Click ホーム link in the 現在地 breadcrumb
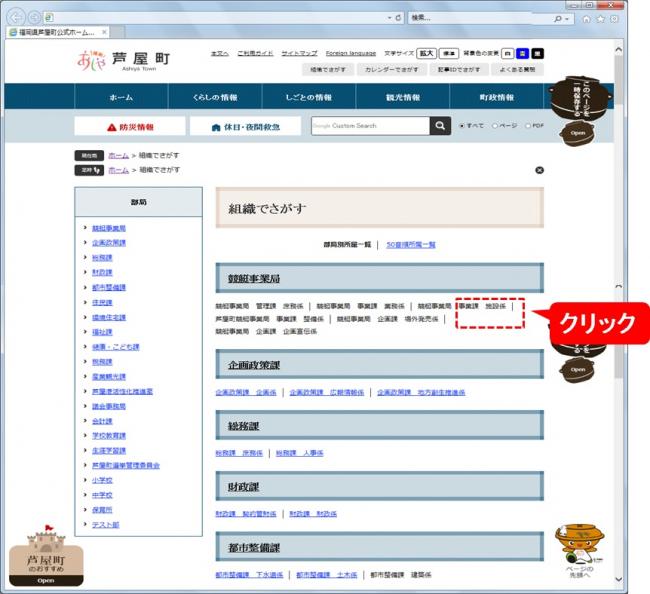Viewport: 650px width, 594px height. 119,155
